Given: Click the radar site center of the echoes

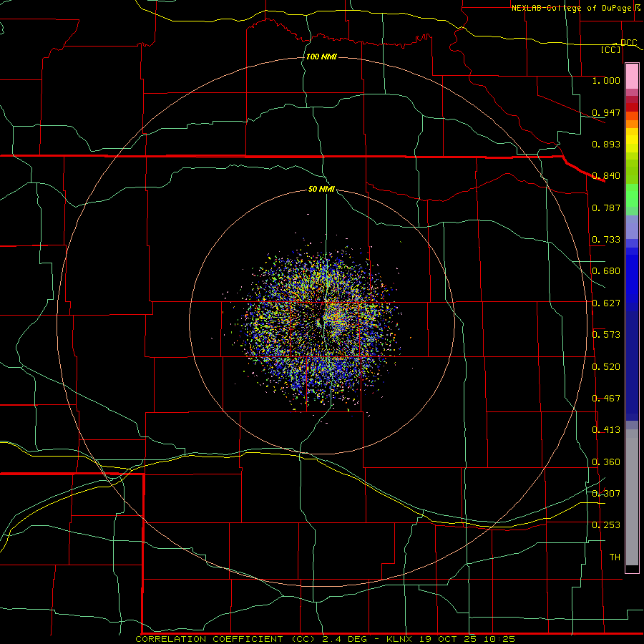Looking at the screenshot, I should (322, 321).
